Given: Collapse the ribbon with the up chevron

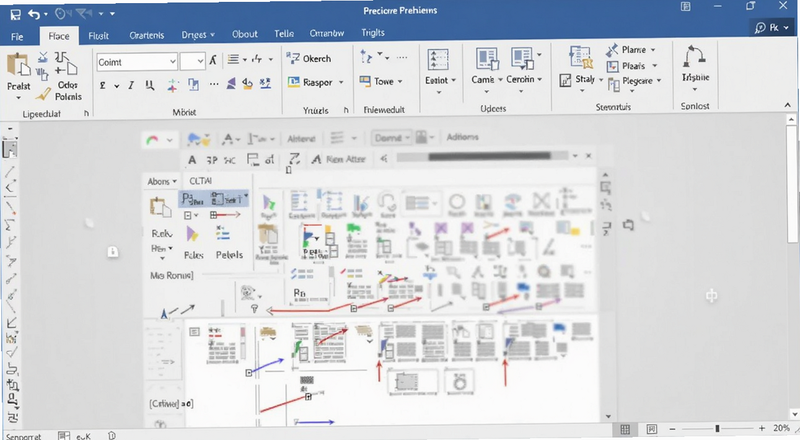Looking at the screenshot, I should [x=787, y=105].
